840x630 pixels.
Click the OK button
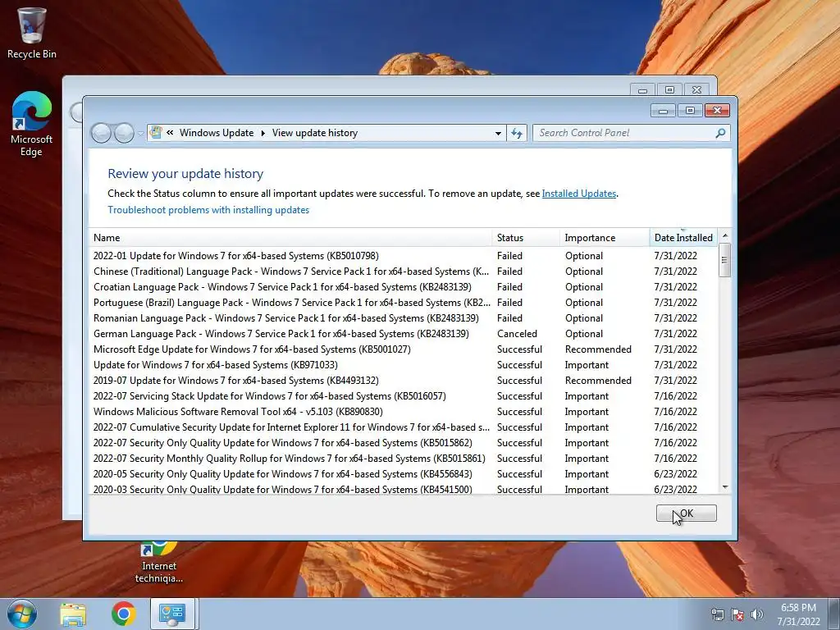[687, 514]
